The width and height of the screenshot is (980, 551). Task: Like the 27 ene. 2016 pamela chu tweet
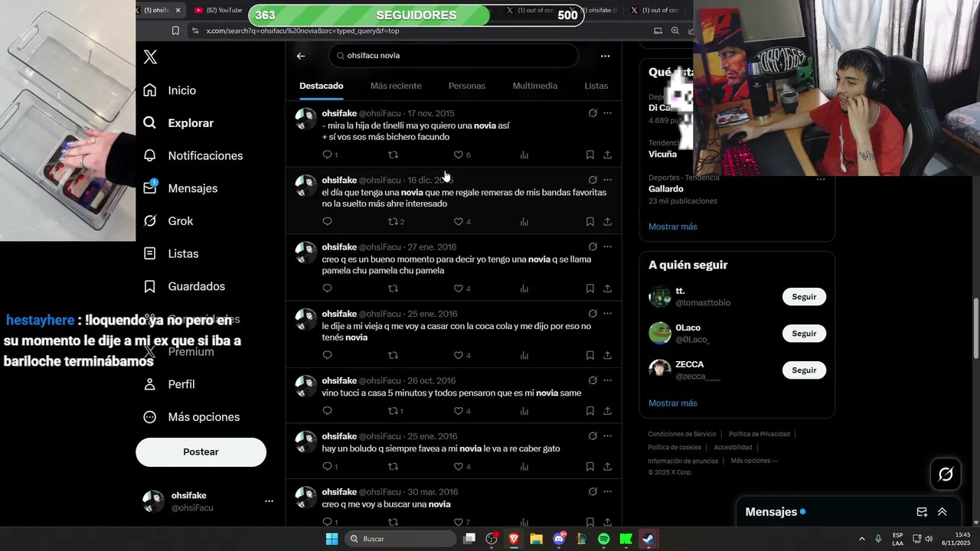(x=459, y=289)
